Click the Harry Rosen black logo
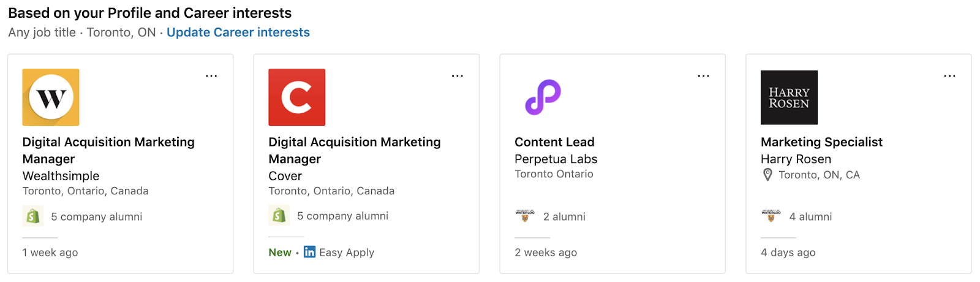 tap(789, 97)
